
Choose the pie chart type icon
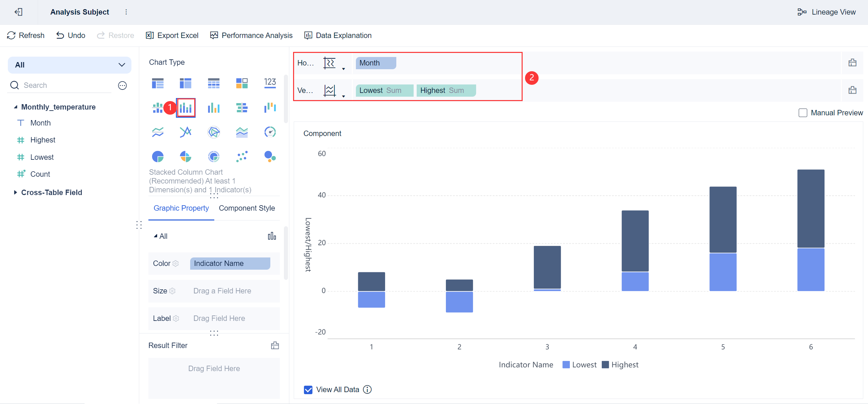[x=158, y=156]
